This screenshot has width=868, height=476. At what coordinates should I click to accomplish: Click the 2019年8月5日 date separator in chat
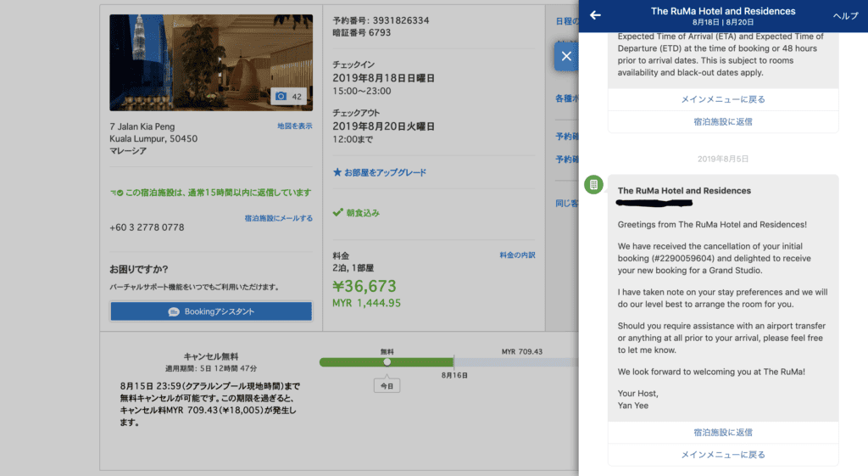tap(723, 159)
